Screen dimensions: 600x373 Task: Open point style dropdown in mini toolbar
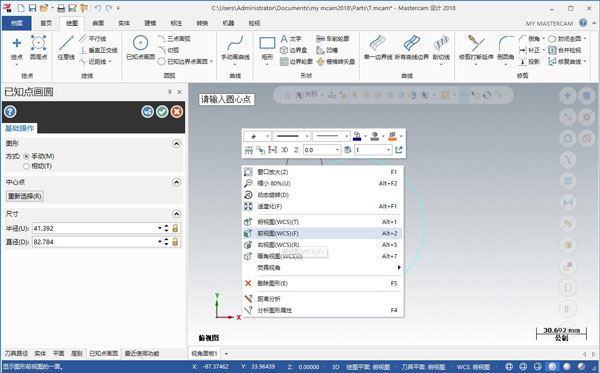[267, 136]
